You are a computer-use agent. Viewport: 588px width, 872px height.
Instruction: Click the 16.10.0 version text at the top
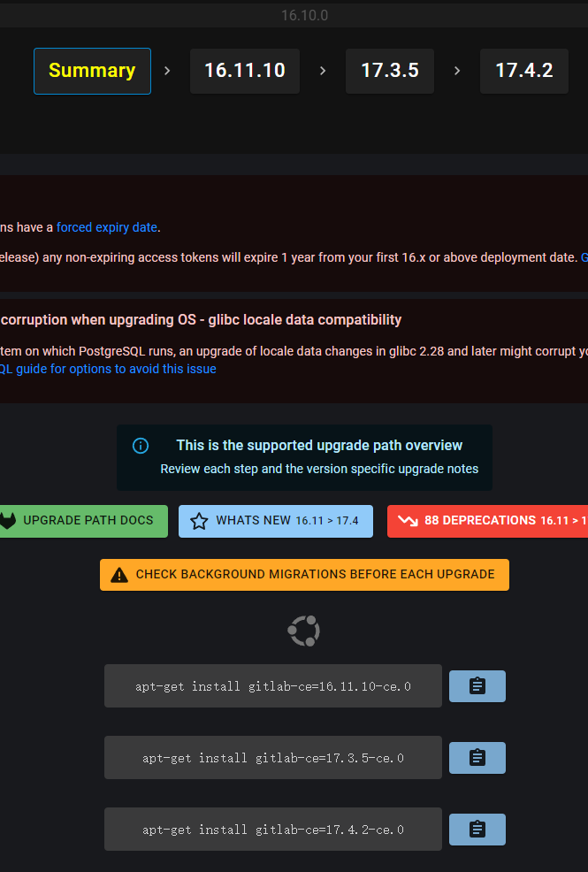click(x=304, y=15)
